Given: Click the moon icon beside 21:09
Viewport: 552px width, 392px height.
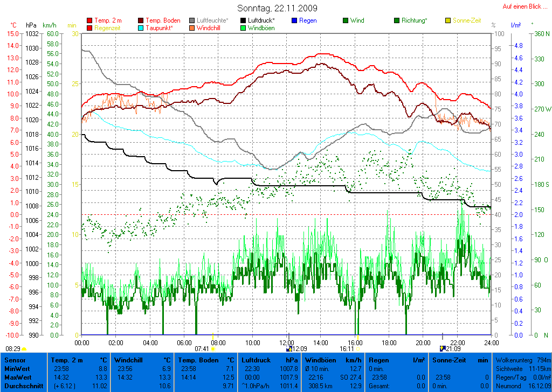Looking at the screenshot, I should 443,349.
